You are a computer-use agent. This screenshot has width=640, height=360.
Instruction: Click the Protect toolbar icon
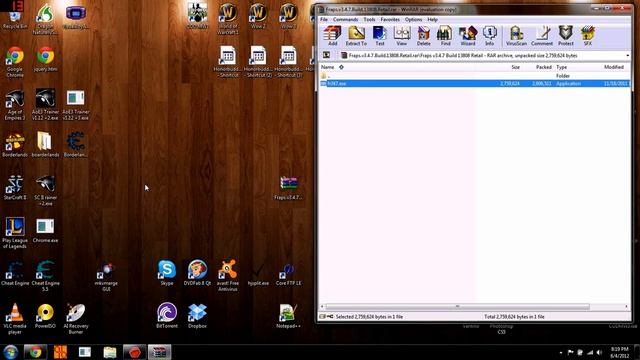(x=566, y=36)
